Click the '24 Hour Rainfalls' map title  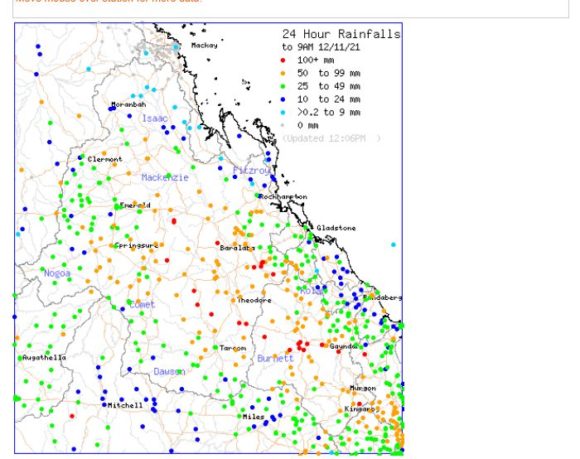pyautogui.click(x=341, y=34)
